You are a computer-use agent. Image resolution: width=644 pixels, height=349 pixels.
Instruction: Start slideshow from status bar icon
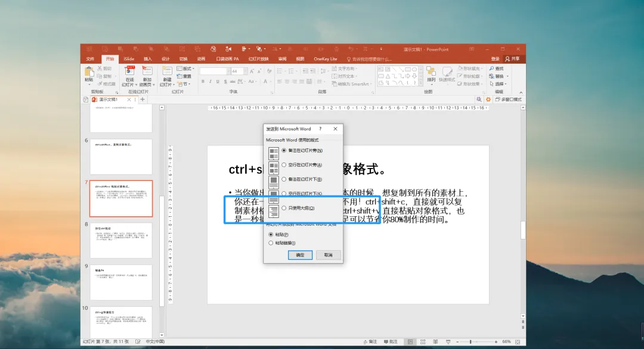click(x=448, y=342)
